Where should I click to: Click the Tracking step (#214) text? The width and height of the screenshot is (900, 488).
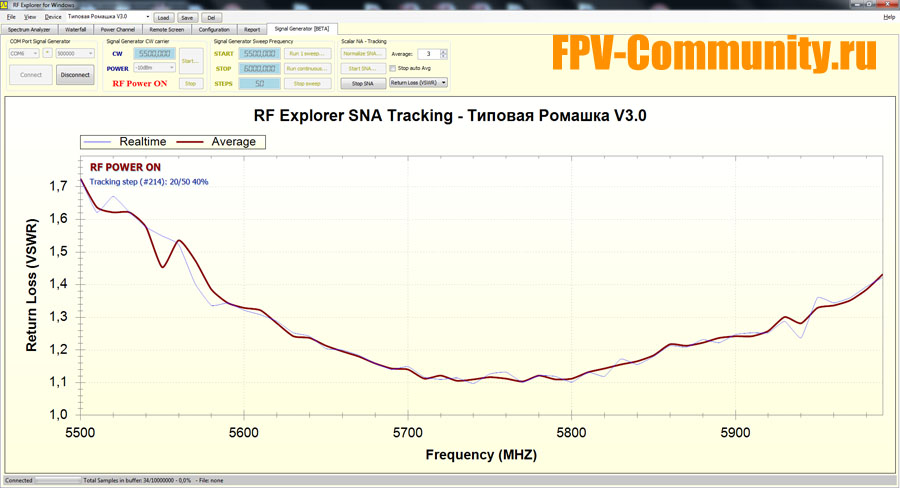click(x=149, y=182)
